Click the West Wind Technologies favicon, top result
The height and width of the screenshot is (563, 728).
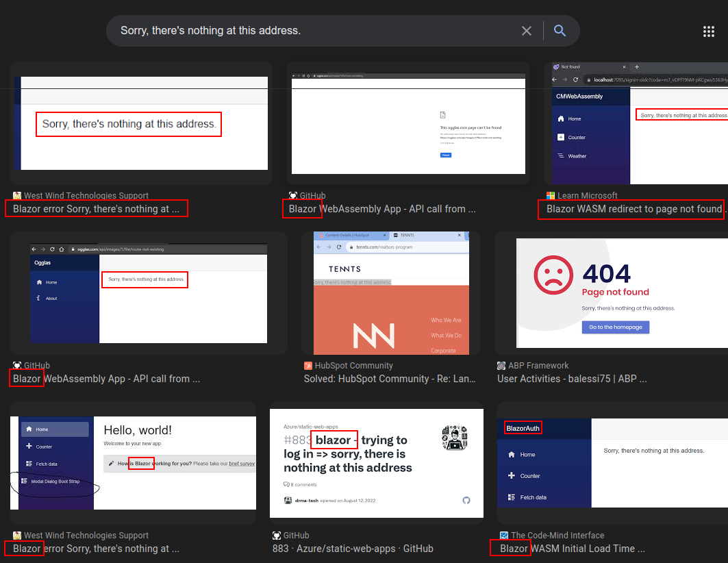pyautogui.click(x=17, y=196)
